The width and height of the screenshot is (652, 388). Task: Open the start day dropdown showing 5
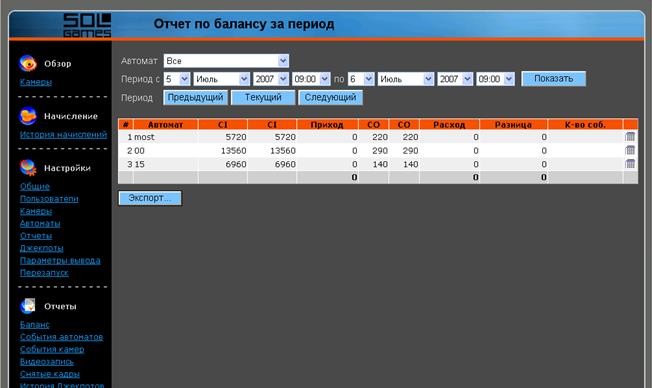pos(177,79)
